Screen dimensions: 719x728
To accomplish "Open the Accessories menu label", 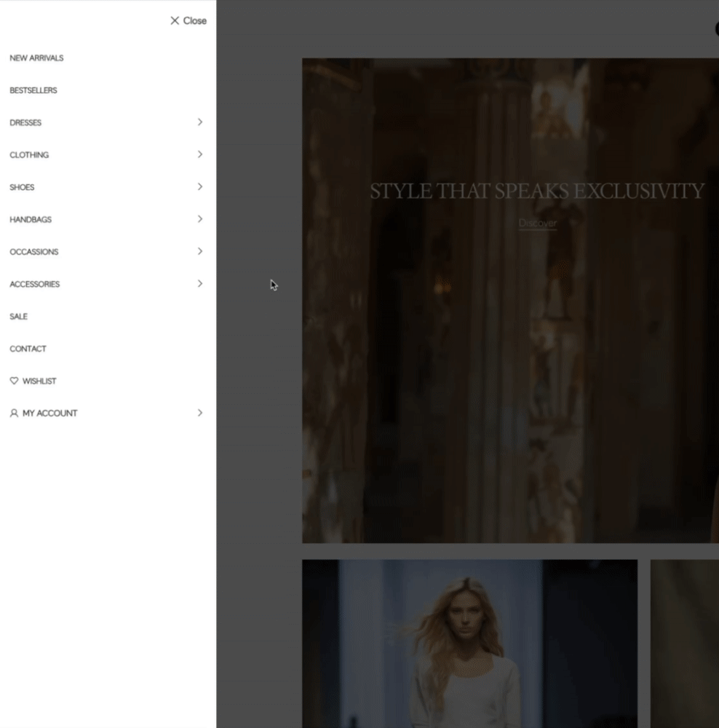I will click(35, 284).
